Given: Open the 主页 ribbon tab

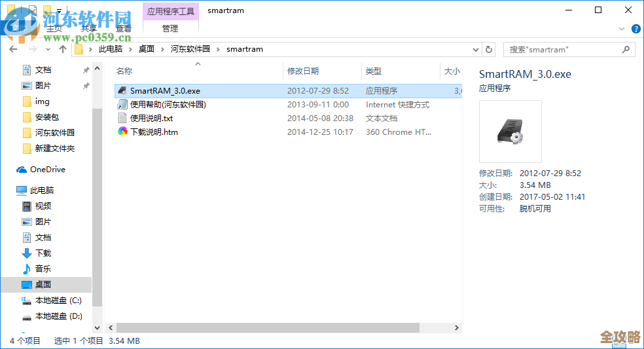Looking at the screenshot, I should point(54,28).
